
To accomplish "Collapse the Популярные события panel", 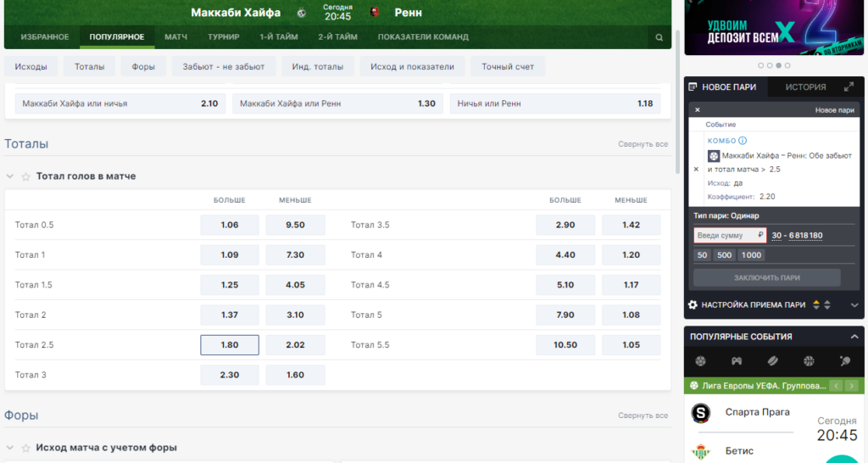I will (x=854, y=337).
